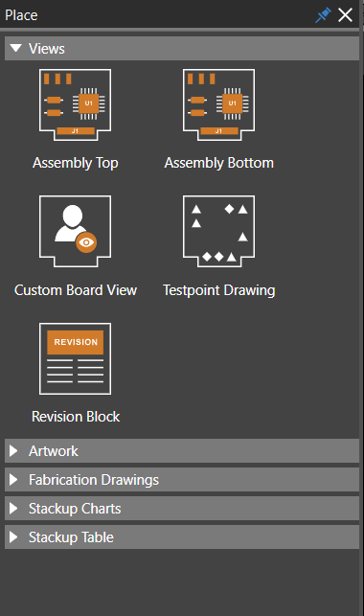Click the Custom Board View label
The width and height of the screenshot is (364, 616).
(x=76, y=290)
